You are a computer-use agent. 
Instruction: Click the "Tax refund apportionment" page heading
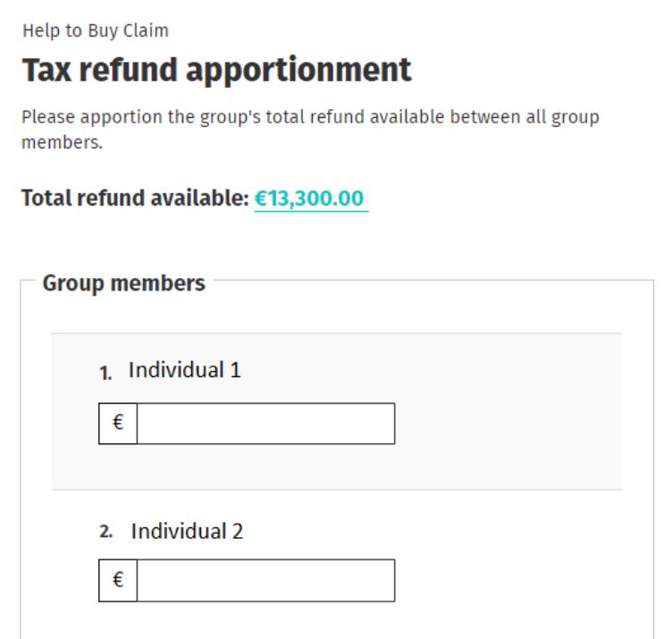[216, 70]
